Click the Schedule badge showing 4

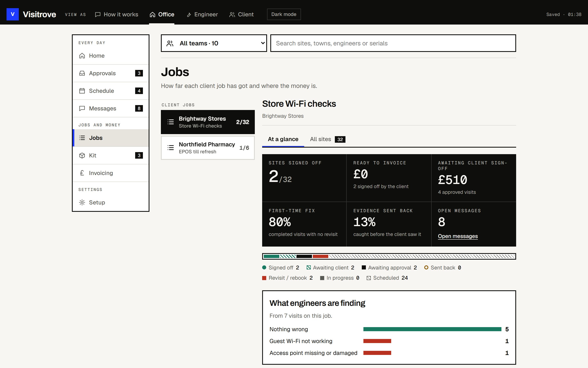tap(139, 91)
